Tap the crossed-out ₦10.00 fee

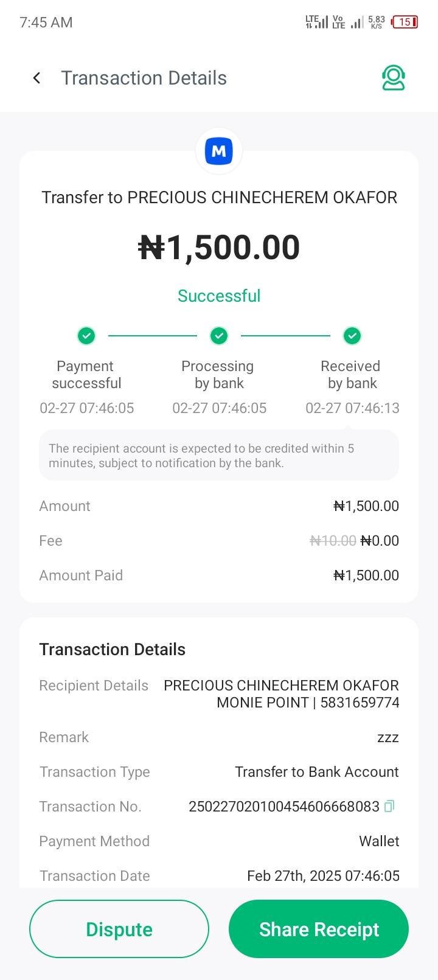(x=333, y=541)
